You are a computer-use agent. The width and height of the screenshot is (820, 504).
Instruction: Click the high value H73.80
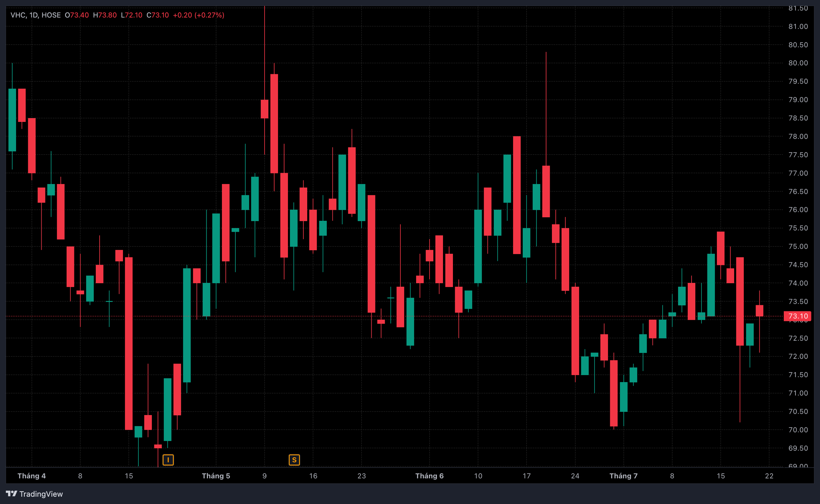point(105,15)
